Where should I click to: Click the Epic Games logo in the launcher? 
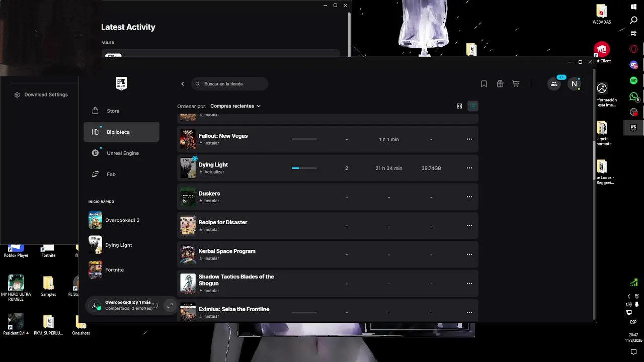pos(121,83)
